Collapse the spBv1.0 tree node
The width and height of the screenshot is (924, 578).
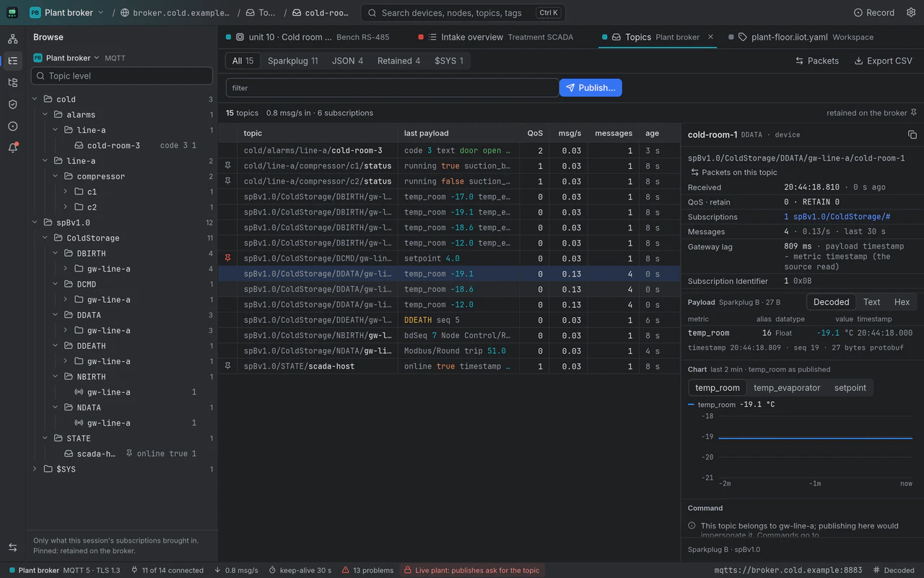click(35, 223)
